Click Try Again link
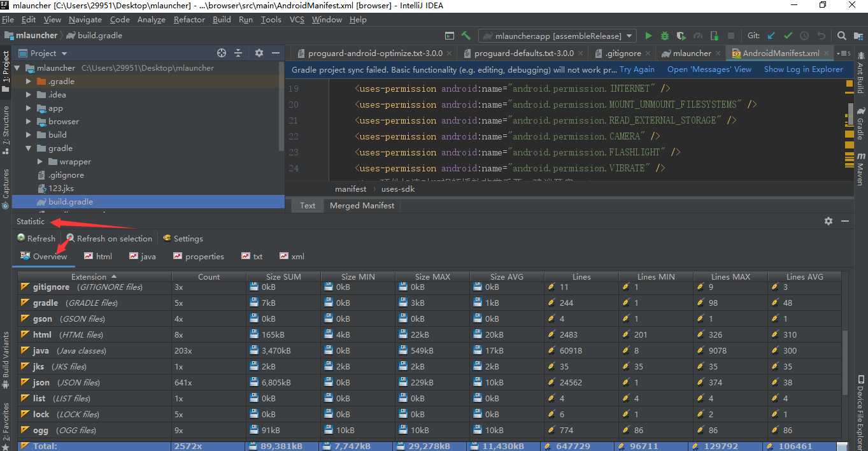This screenshot has width=868, height=451. click(x=637, y=69)
